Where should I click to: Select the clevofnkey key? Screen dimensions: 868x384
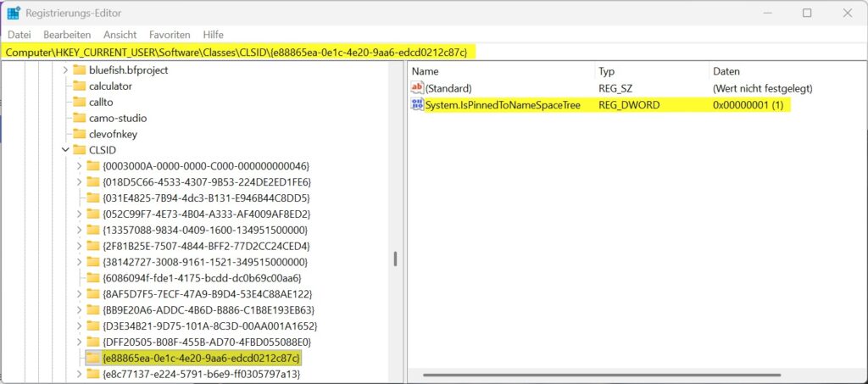113,135
